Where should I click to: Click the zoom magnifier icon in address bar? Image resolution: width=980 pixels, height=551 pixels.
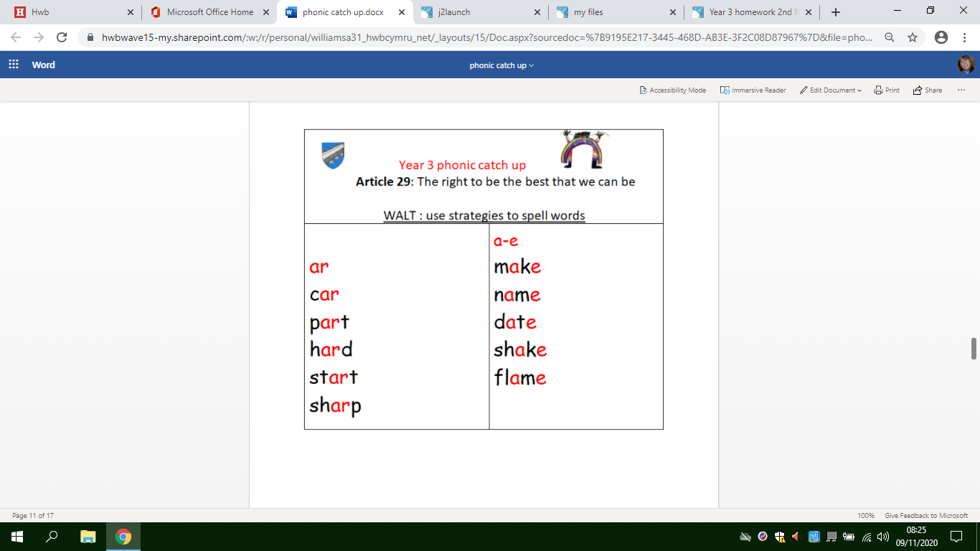tap(890, 37)
